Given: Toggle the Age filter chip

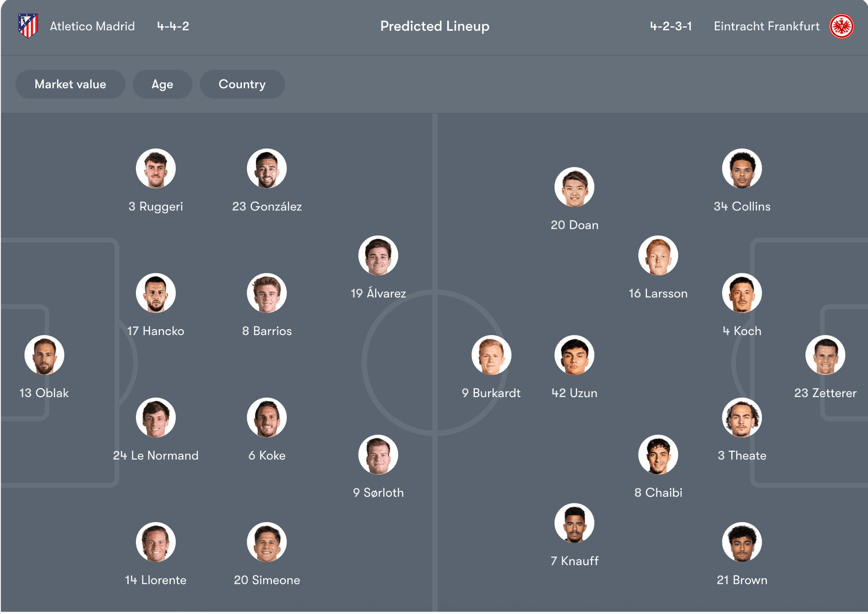Looking at the screenshot, I should tap(162, 84).
